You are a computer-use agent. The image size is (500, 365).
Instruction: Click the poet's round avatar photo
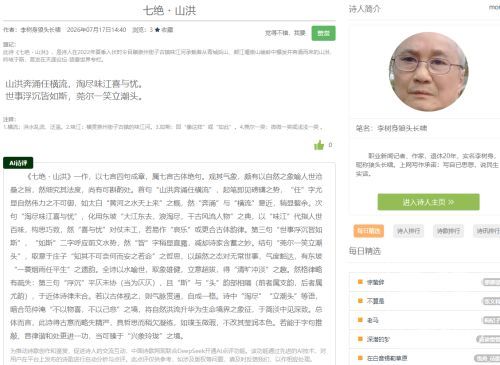point(428,71)
